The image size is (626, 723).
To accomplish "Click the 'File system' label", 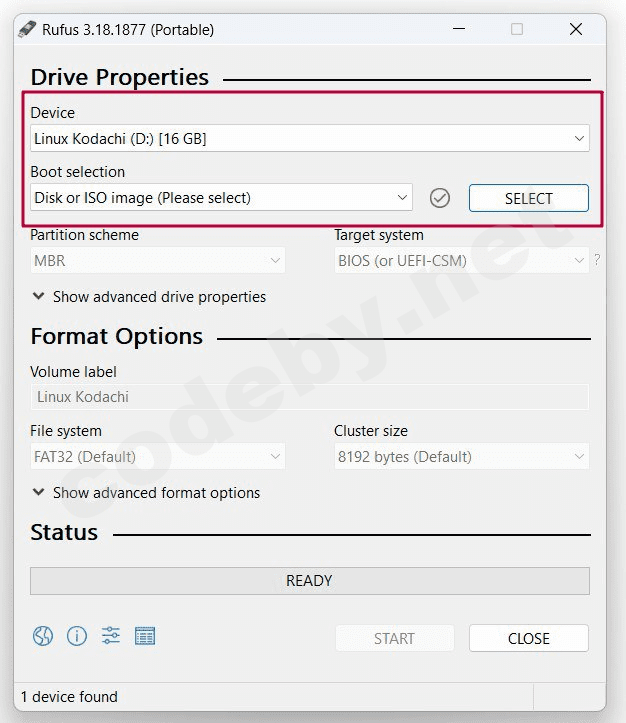I will (66, 431).
